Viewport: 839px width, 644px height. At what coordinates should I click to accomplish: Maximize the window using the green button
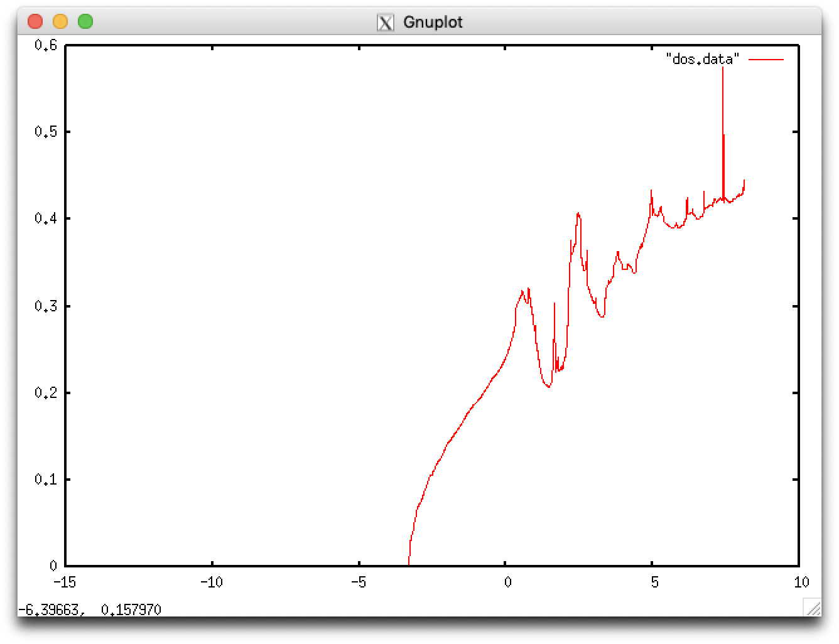point(85,22)
